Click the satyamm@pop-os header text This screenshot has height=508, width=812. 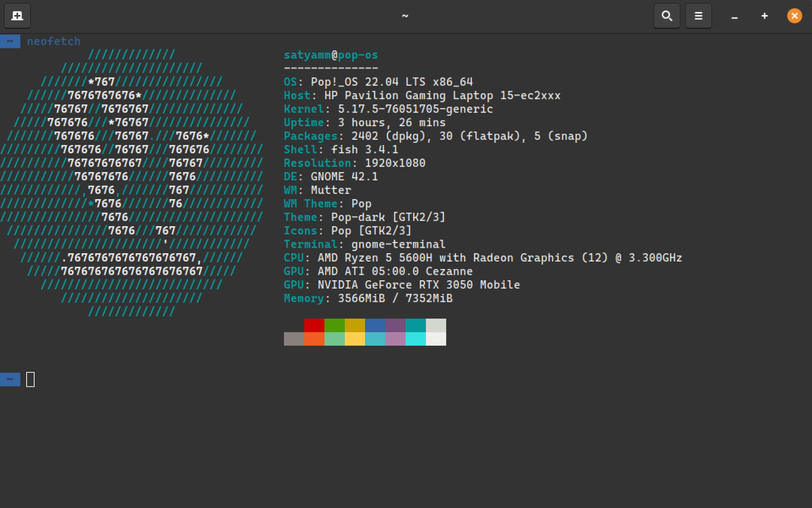pyautogui.click(x=331, y=55)
